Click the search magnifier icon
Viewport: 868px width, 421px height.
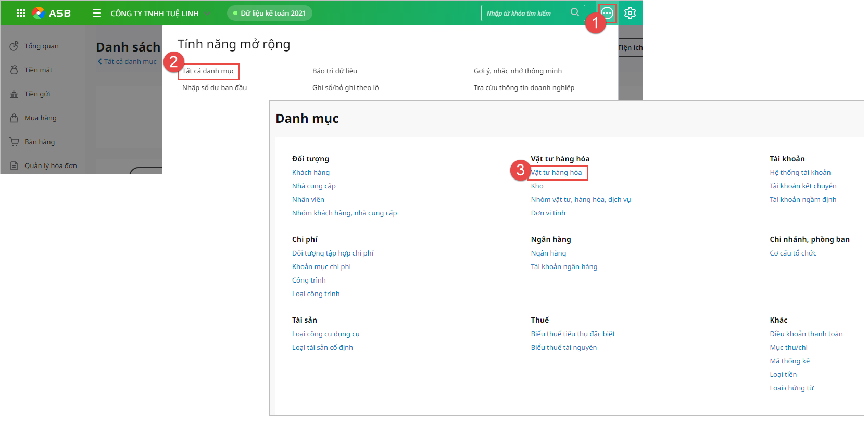tap(575, 12)
